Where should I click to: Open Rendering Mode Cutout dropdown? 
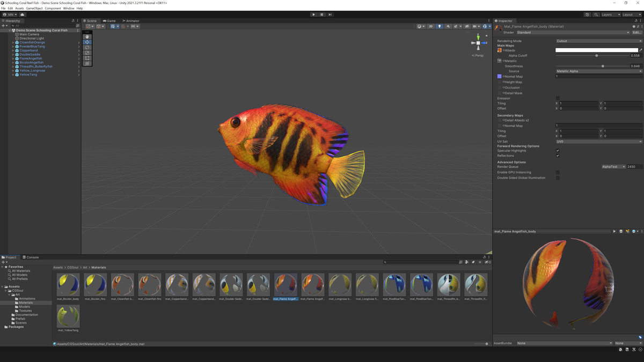tap(599, 41)
